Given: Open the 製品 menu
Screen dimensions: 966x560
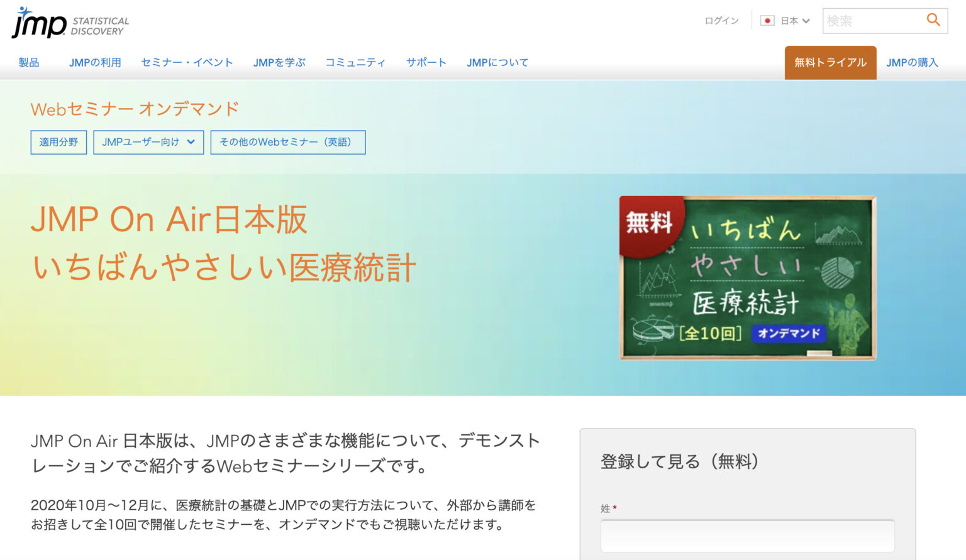Looking at the screenshot, I should pyautogui.click(x=30, y=62).
